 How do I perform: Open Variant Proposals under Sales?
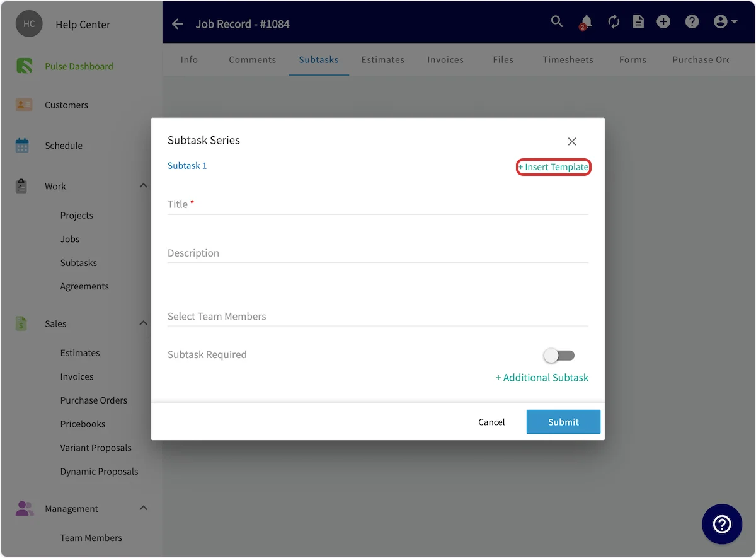96,448
